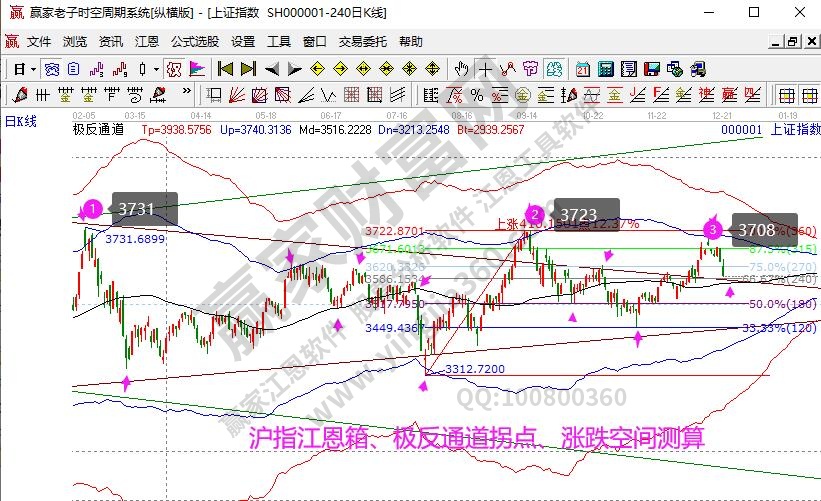821x501 pixels.
Task: Click pink turning-point marker number 2
Action: coord(535,214)
